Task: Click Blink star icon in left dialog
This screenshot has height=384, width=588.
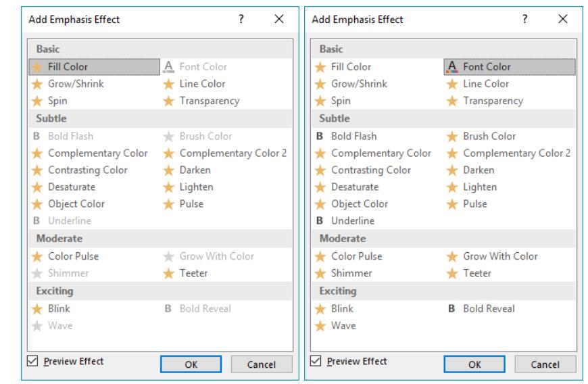Action: tap(36, 309)
